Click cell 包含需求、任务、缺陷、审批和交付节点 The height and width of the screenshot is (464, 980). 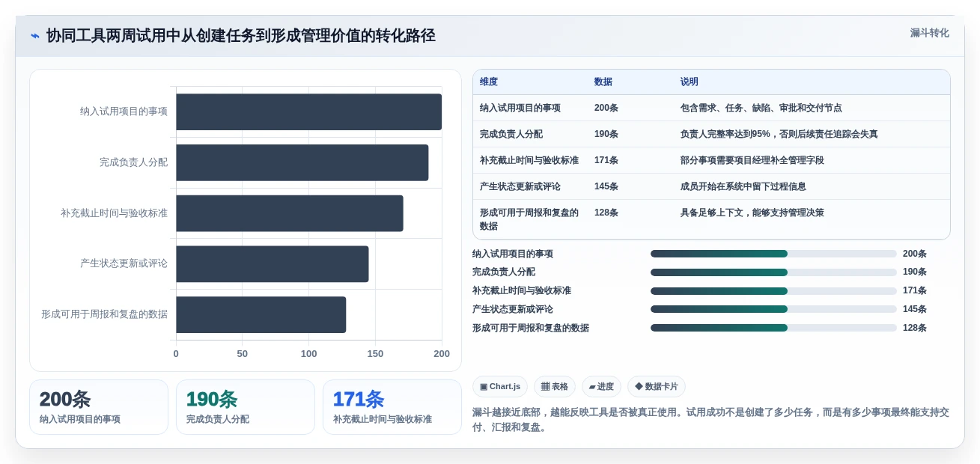click(761, 108)
